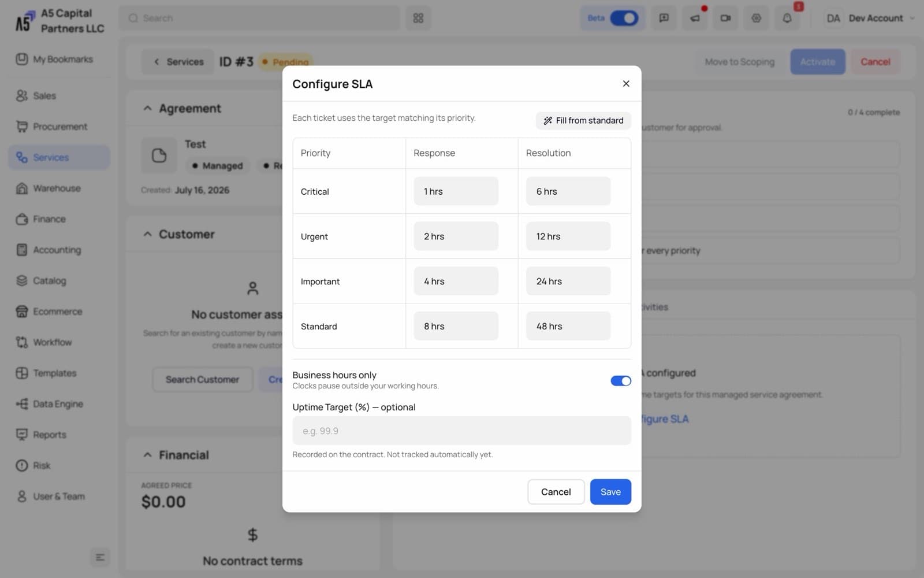The height and width of the screenshot is (578, 924).
Task: Collapse the sidebar menu icon
Action: [100, 557]
